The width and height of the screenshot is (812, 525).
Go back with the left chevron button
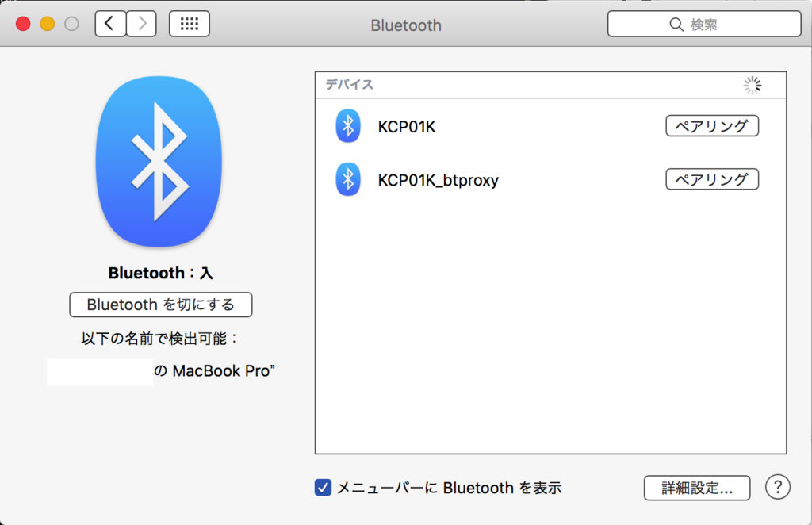[x=110, y=24]
